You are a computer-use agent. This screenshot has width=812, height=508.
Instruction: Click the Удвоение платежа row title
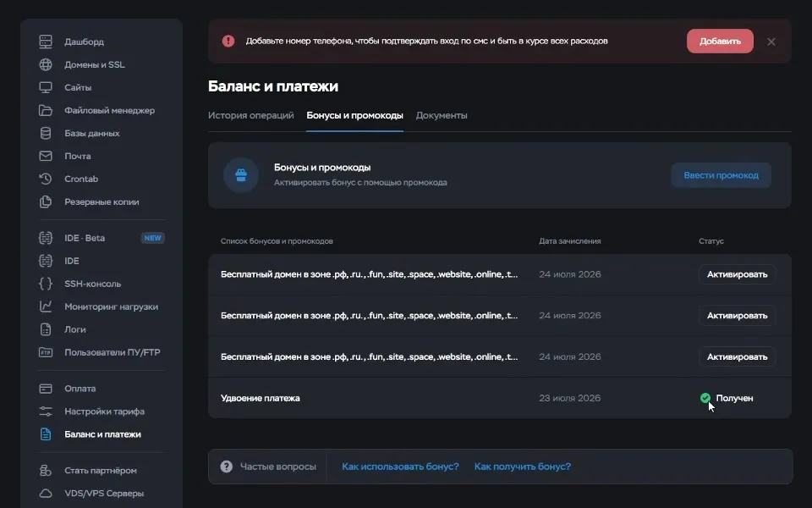[x=260, y=398]
